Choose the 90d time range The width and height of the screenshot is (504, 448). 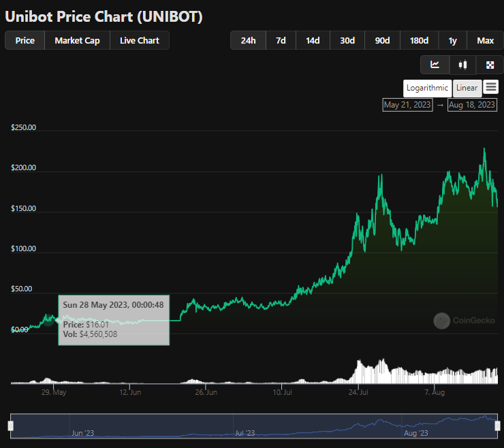tap(382, 40)
